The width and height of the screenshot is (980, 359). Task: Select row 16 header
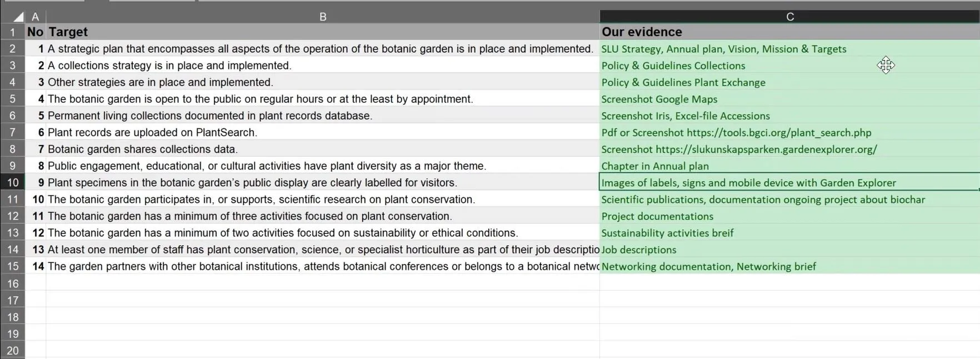click(12, 283)
